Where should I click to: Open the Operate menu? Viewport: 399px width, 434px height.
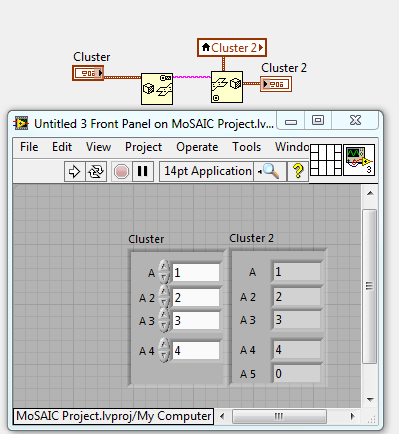[x=197, y=147]
